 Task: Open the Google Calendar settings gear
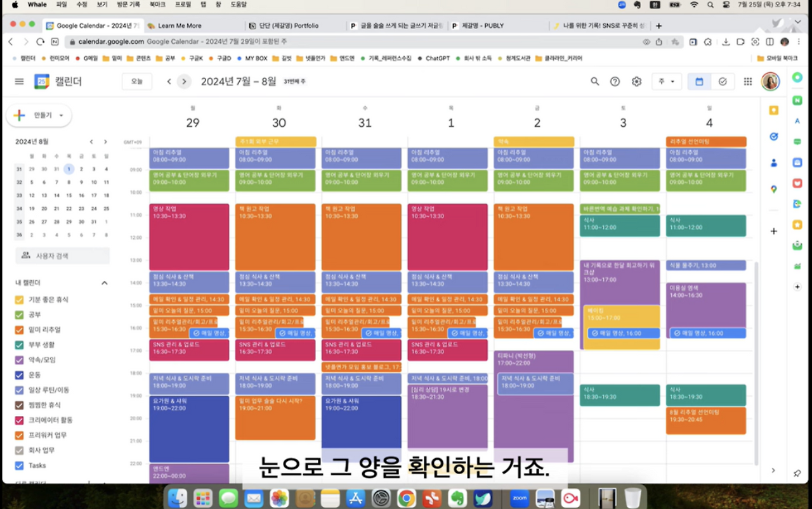[x=636, y=81]
